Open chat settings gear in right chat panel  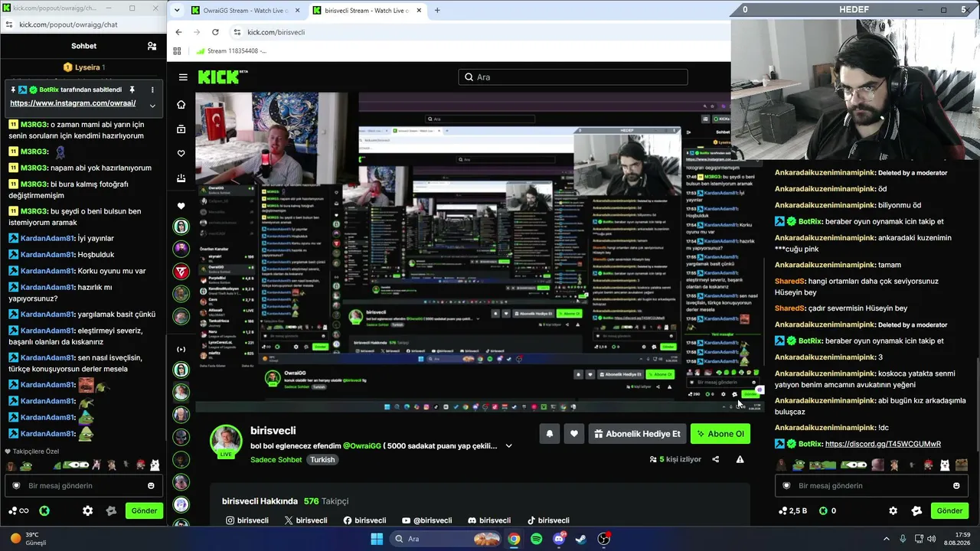893,510
